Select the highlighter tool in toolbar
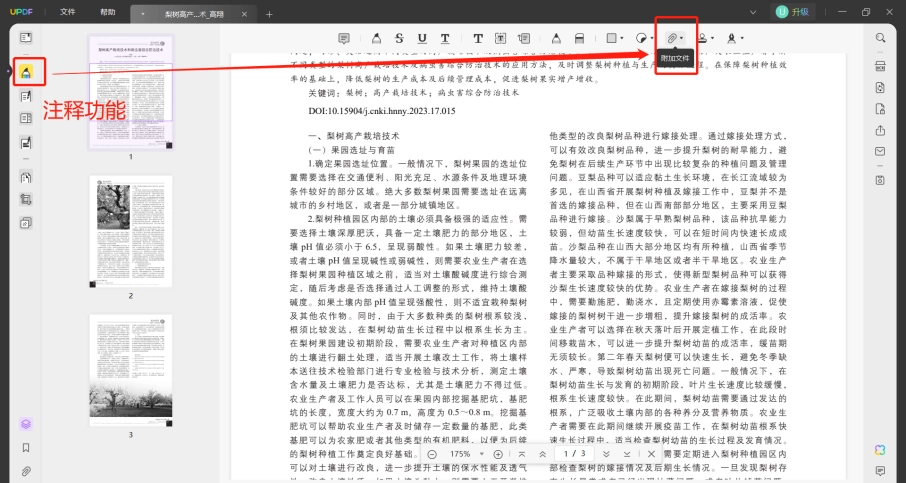Viewport: 906px width, 483px height. pos(376,38)
